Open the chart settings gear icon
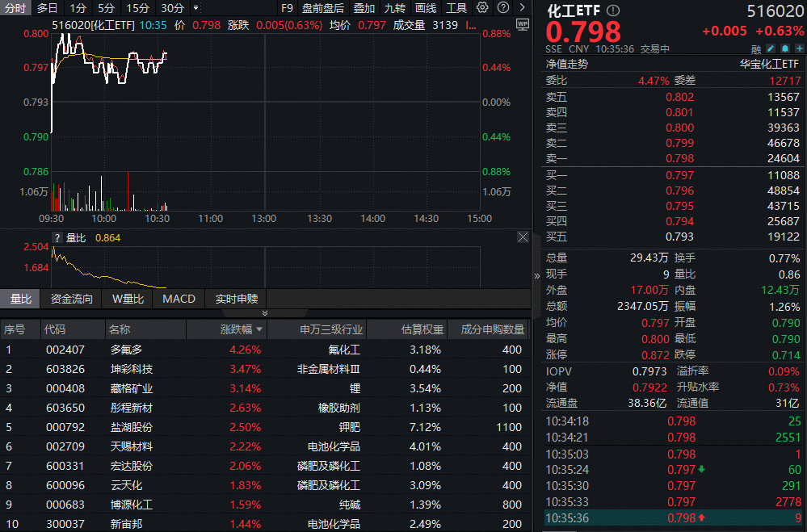 pyautogui.click(x=482, y=7)
